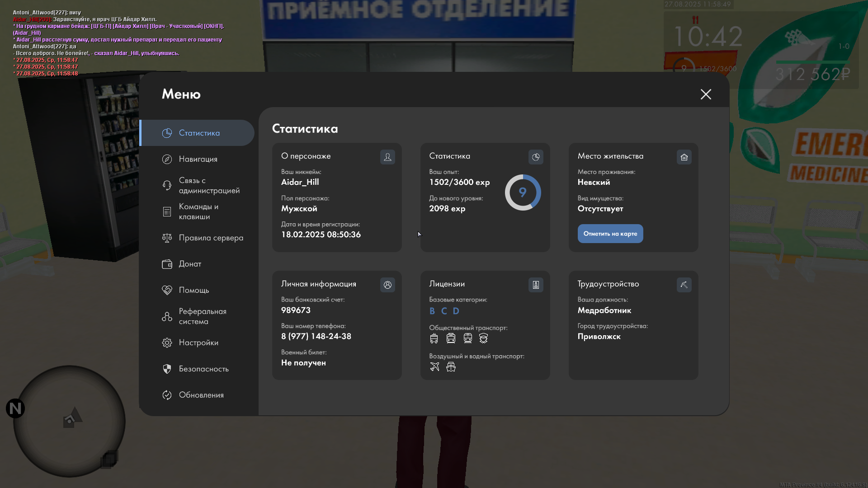Open the Обновления section
Image resolution: width=868 pixels, height=488 pixels.
201,395
